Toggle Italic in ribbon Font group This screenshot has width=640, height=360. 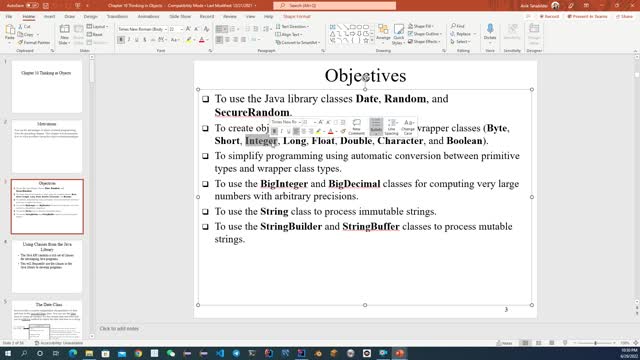coord(129,40)
